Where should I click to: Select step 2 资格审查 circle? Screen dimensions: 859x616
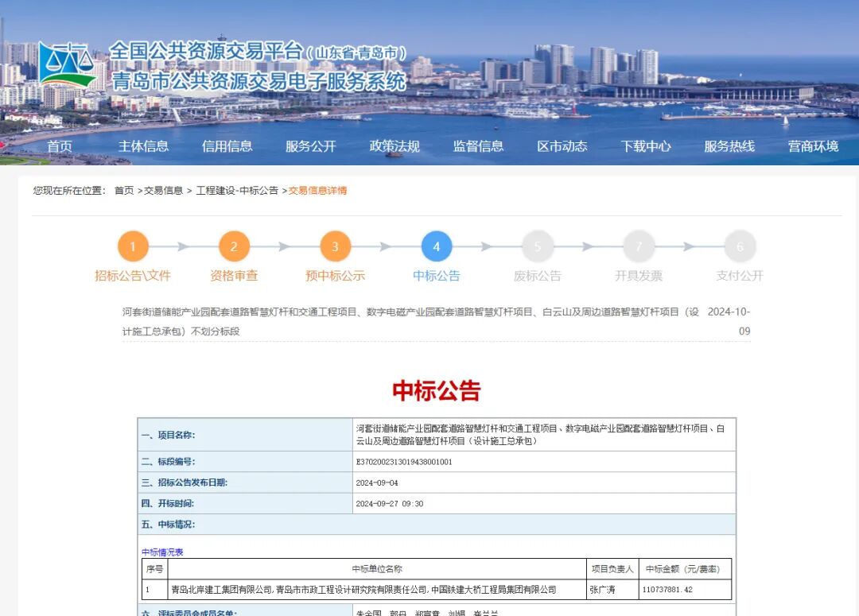[x=234, y=247]
